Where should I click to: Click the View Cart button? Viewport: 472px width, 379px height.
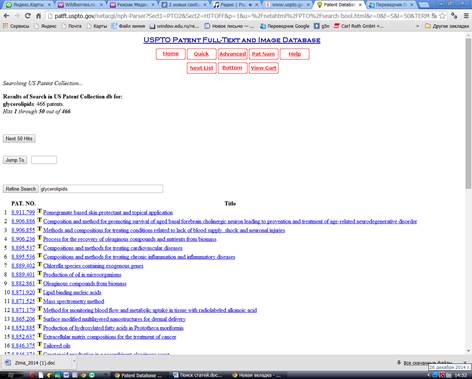pos(264,68)
